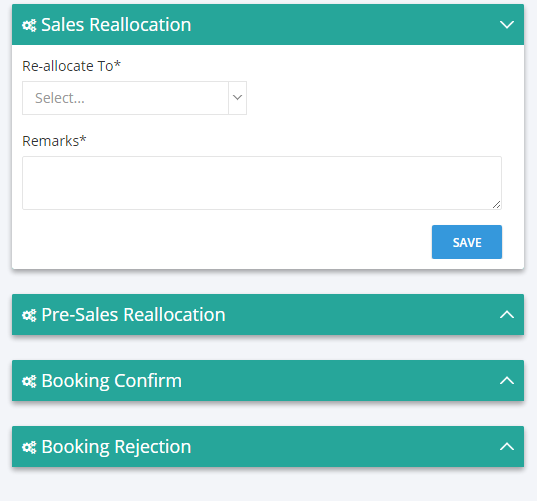Click the blue SAVE button

tap(467, 242)
